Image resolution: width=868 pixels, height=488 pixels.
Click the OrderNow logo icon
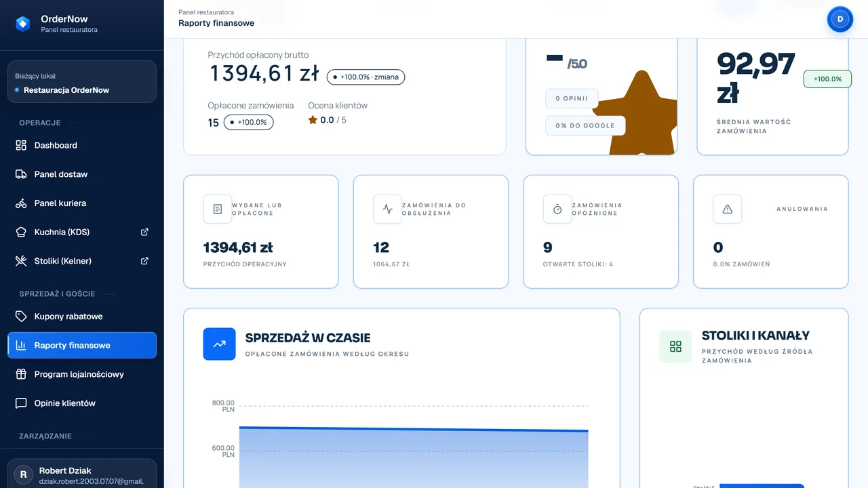click(x=23, y=24)
